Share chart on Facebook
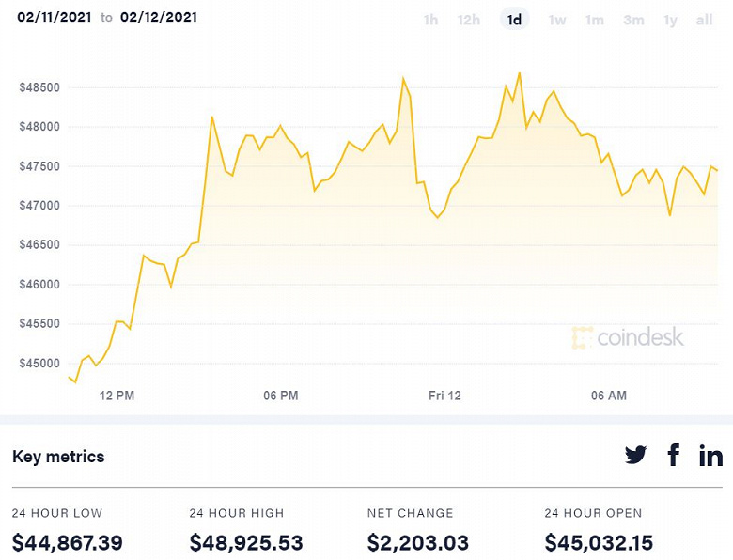The height and width of the screenshot is (560, 733). (674, 456)
